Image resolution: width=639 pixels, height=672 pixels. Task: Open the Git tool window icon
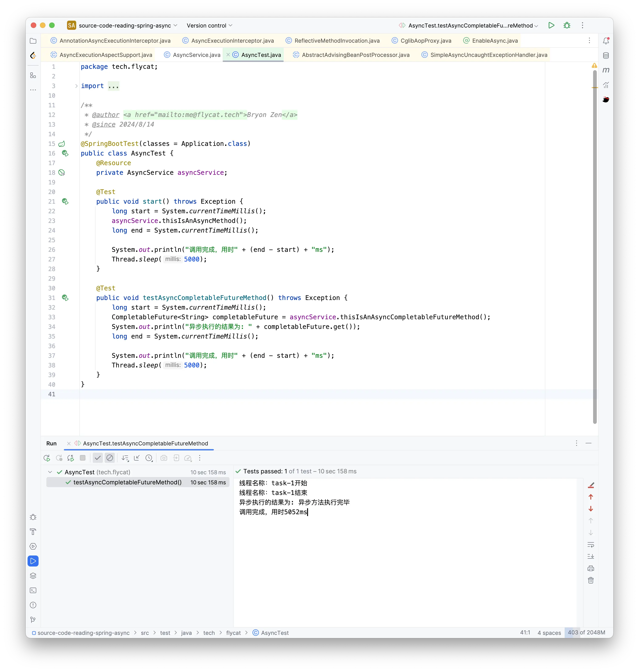(33, 619)
